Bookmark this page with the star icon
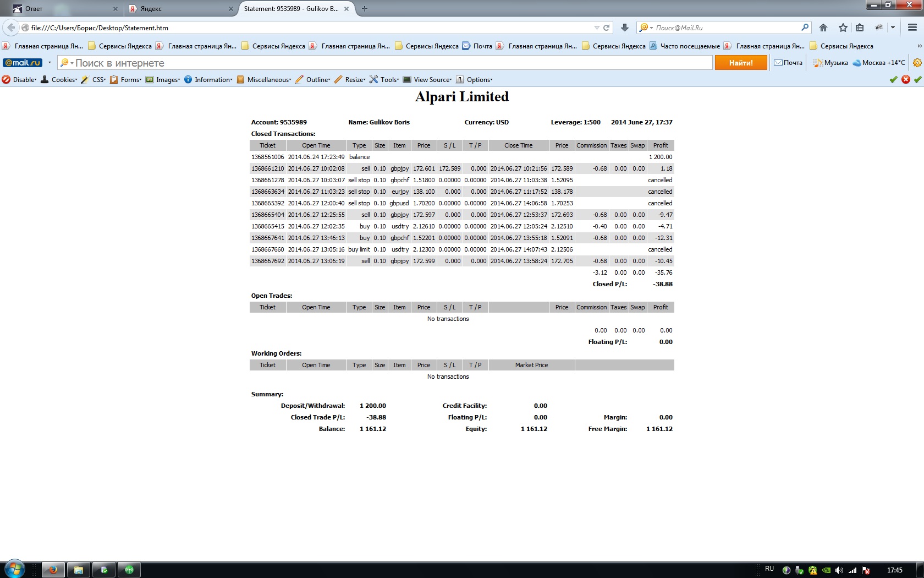The height and width of the screenshot is (578, 924). tap(843, 28)
